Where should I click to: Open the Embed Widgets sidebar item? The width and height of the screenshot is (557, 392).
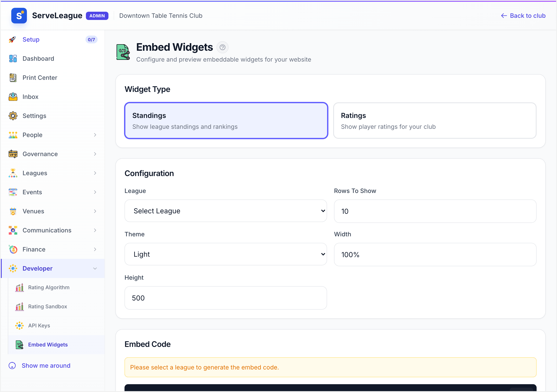point(57,345)
